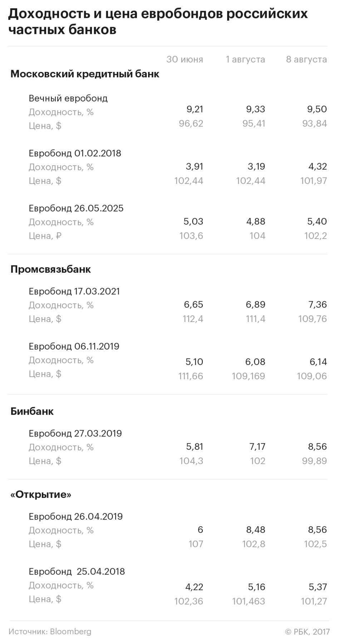The image size is (338, 644).
Task: Click the "Евробонд 26.04.2019" label
Action: click(x=75, y=516)
